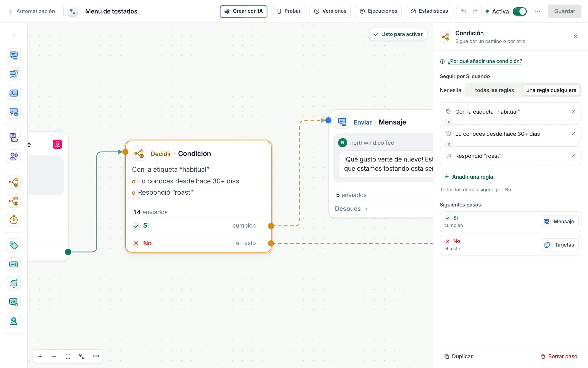Select the add-contact step icon in sidebar
Viewport: 588px width, 368px height.
(x=14, y=156)
